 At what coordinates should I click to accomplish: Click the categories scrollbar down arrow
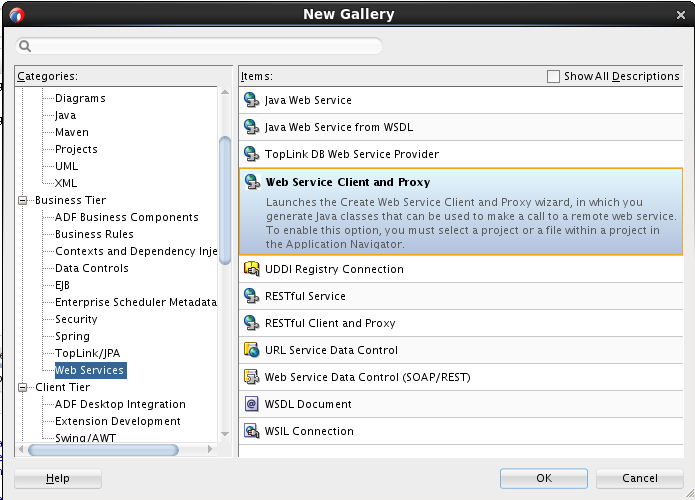pyautogui.click(x=225, y=434)
